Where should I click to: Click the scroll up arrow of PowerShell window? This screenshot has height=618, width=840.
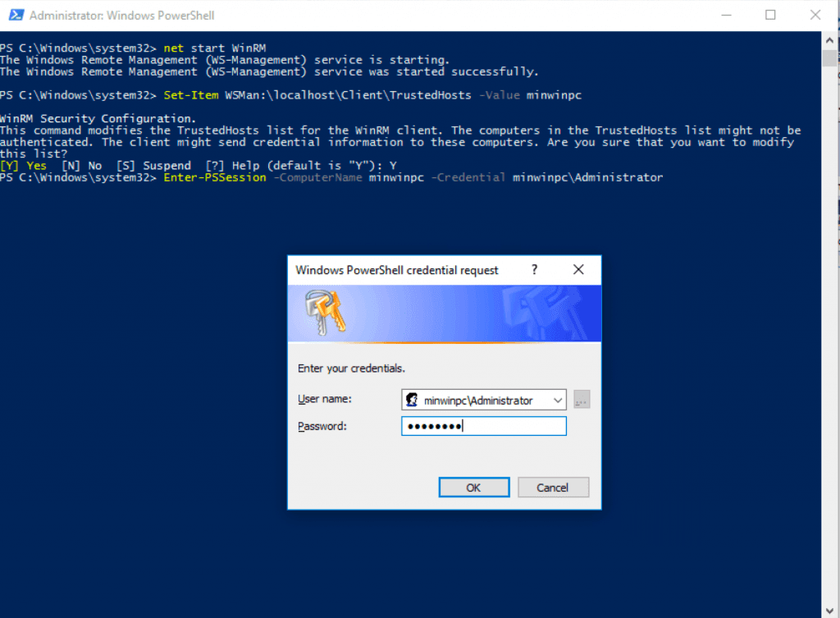829,40
